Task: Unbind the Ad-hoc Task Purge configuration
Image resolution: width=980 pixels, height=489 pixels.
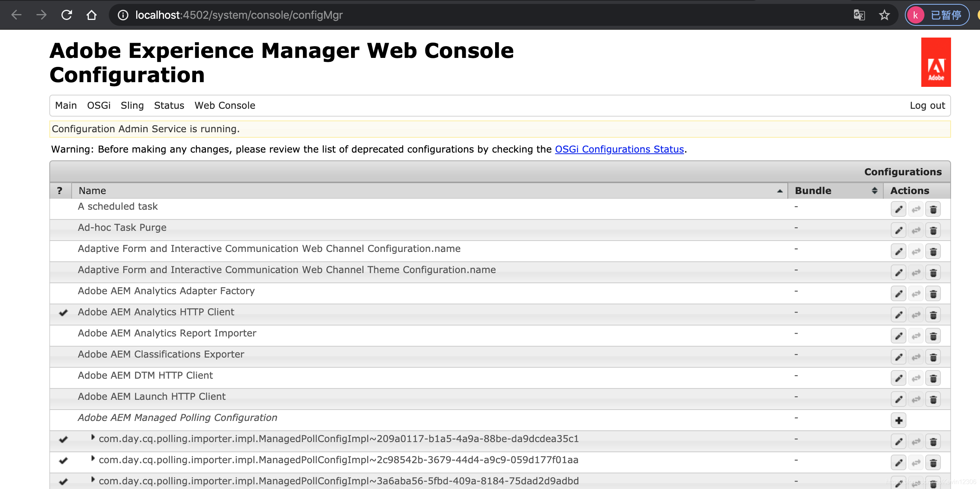Action: click(916, 230)
